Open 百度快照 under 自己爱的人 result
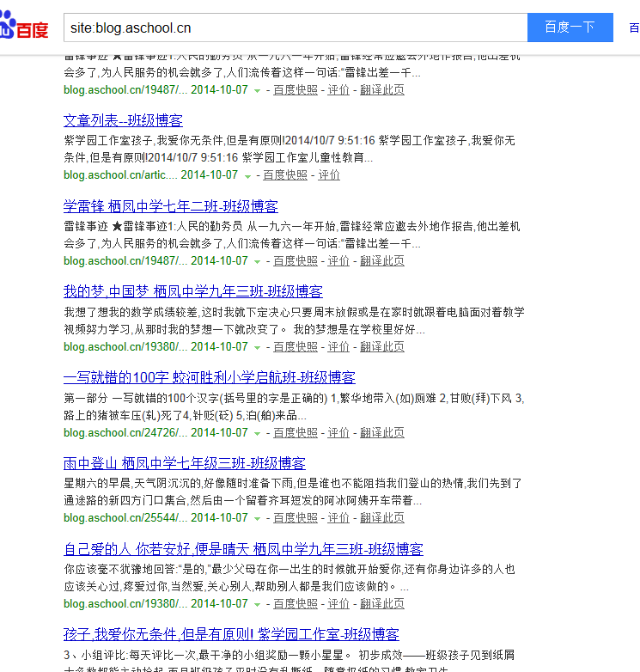The height and width of the screenshot is (672, 640). [x=296, y=603]
